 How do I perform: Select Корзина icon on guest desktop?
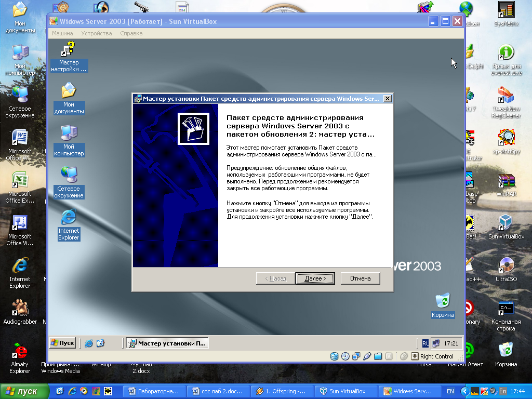click(x=443, y=305)
